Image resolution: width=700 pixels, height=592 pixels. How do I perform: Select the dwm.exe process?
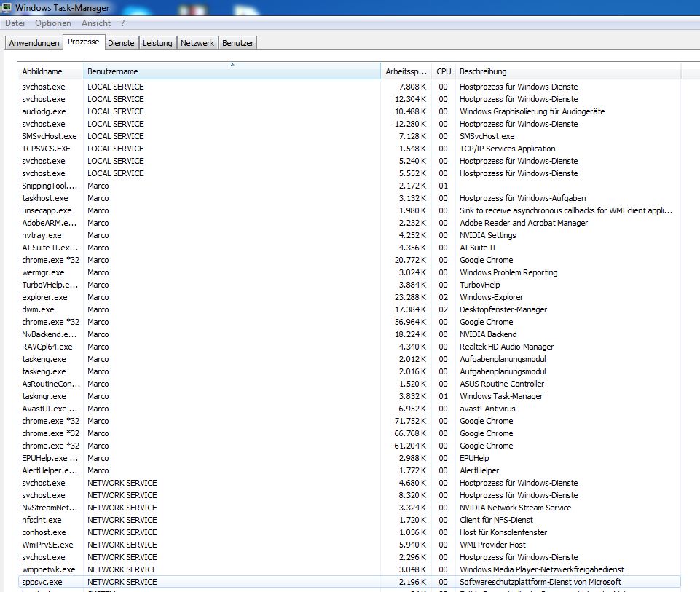350,309
